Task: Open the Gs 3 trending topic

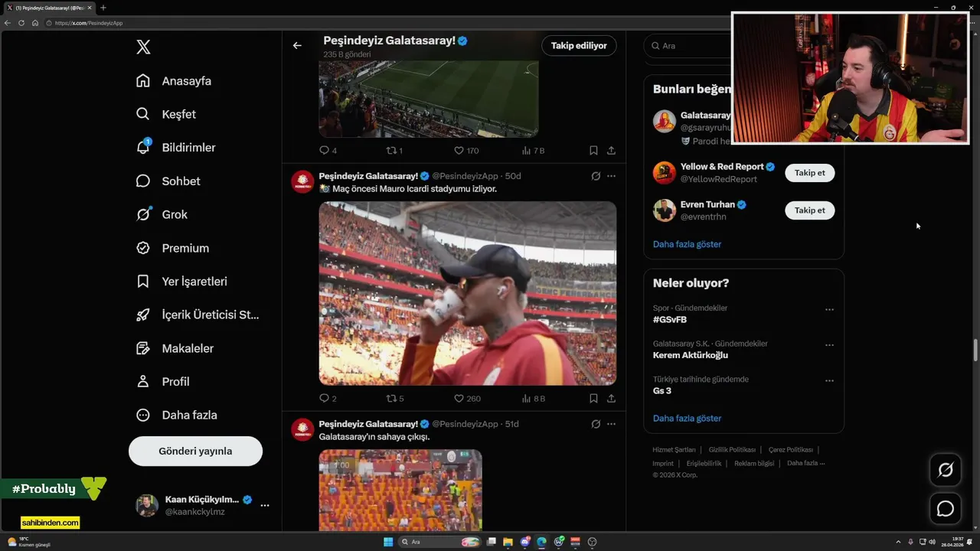Action: pos(662,391)
